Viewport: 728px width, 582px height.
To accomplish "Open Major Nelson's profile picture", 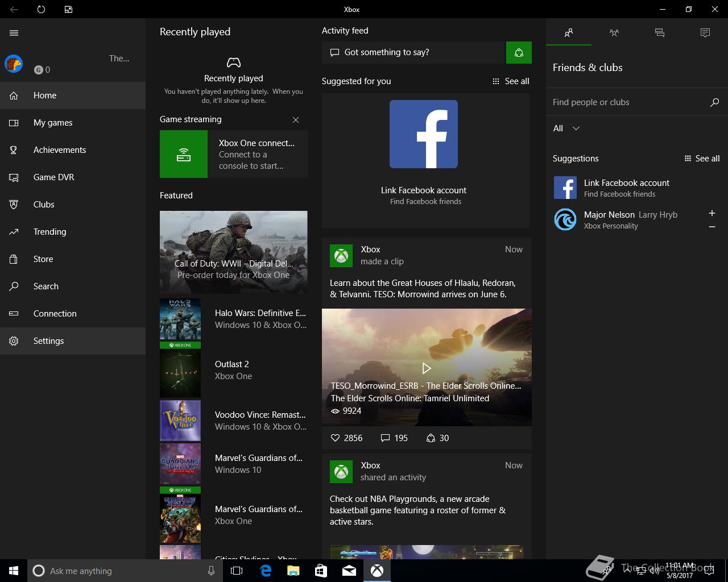I will [565, 219].
